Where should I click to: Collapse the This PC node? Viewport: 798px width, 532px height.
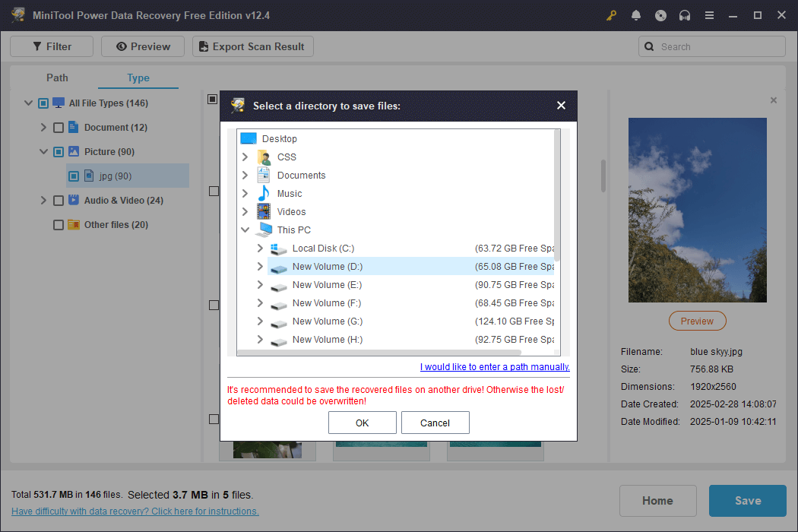click(x=245, y=230)
